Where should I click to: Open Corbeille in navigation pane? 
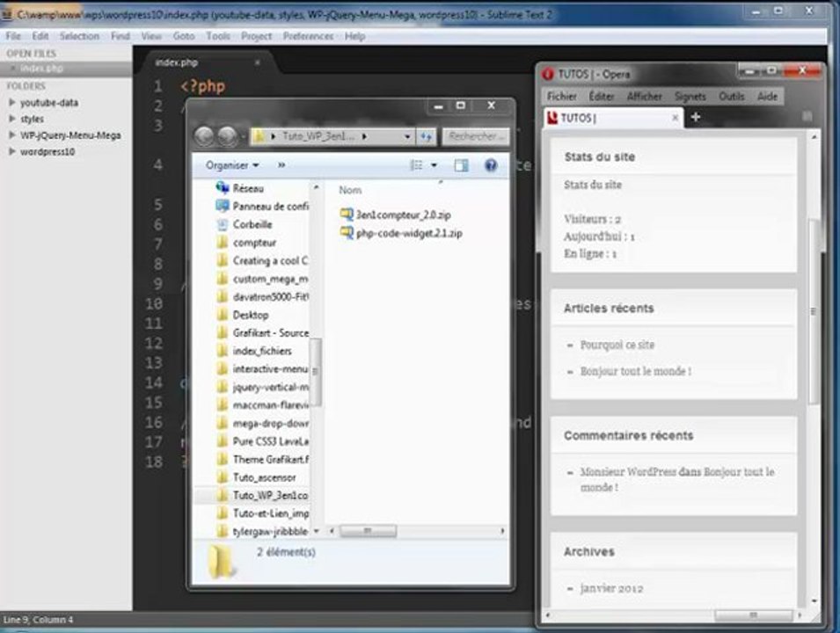[x=245, y=224]
